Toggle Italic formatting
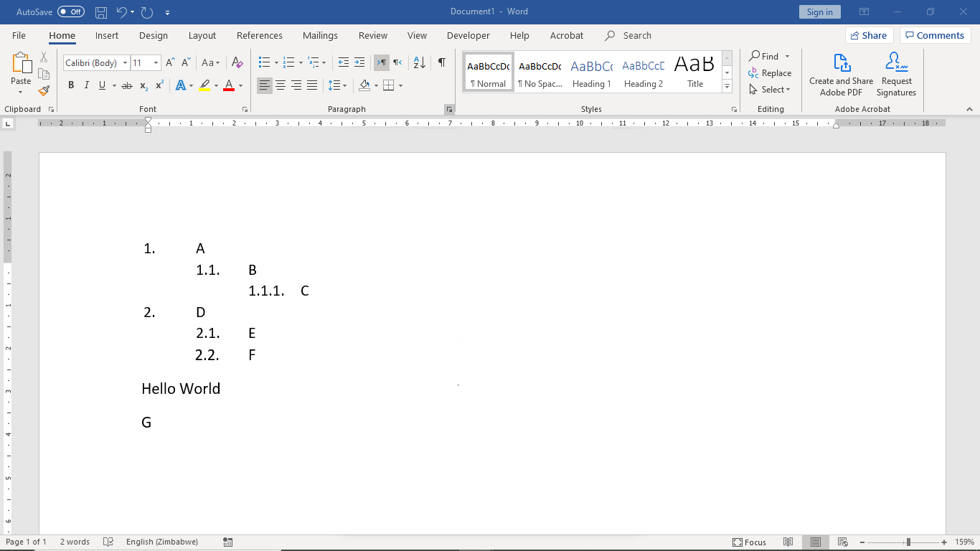The height and width of the screenshot is (551, 980). [x=87, y=85]
